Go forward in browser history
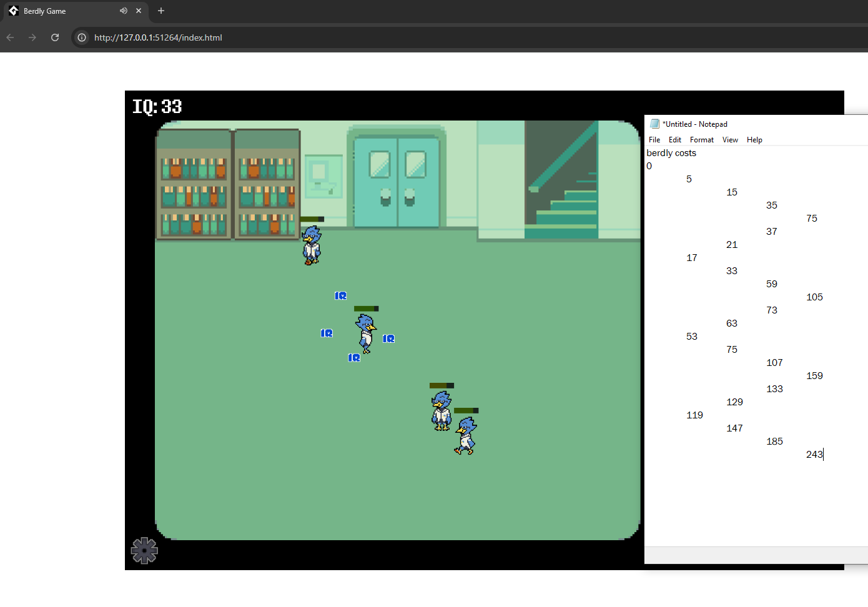The height and width of the screenshot is (607, 868). [x=32, y=37]
